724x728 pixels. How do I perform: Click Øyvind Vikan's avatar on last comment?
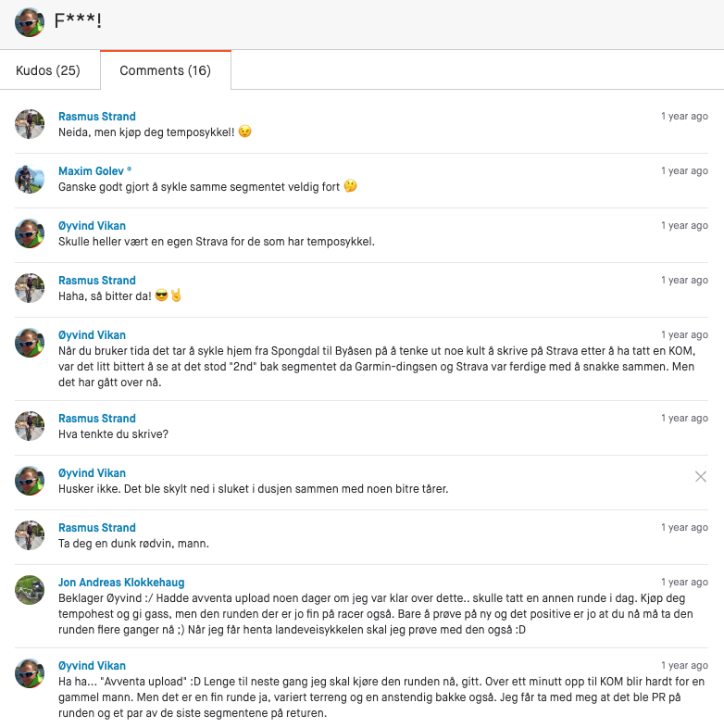click(30, 673)
